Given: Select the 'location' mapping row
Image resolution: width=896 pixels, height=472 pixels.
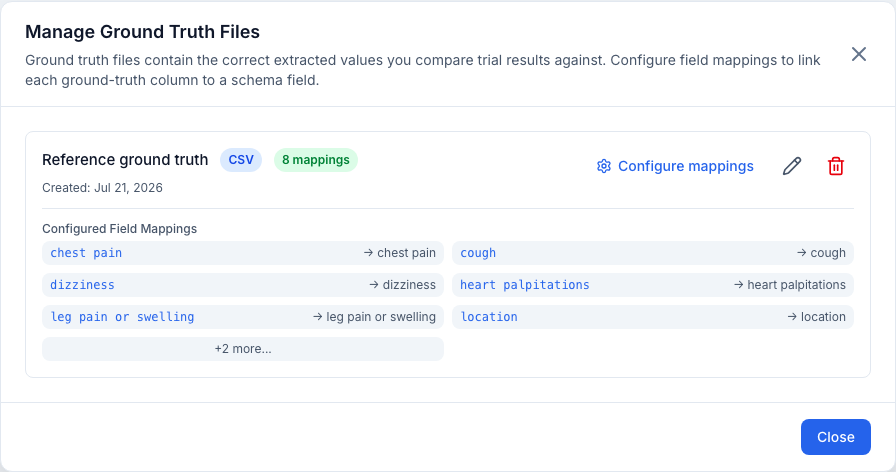Looking at the screenshot, I should click(653, 317).
